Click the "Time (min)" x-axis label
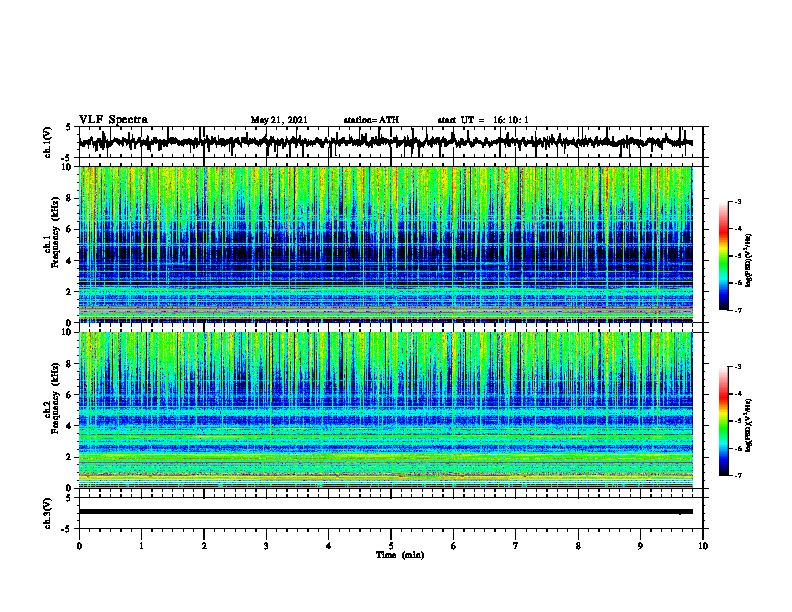This screenshot has height=612, width=792. (400, 555)
